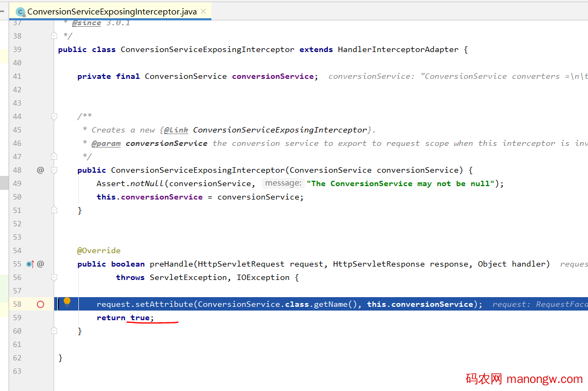Image resolution: width=588 pixels, height=391 pixels.
Task: Click the underlined true on line 59
Action: click(x=140, y=318)
